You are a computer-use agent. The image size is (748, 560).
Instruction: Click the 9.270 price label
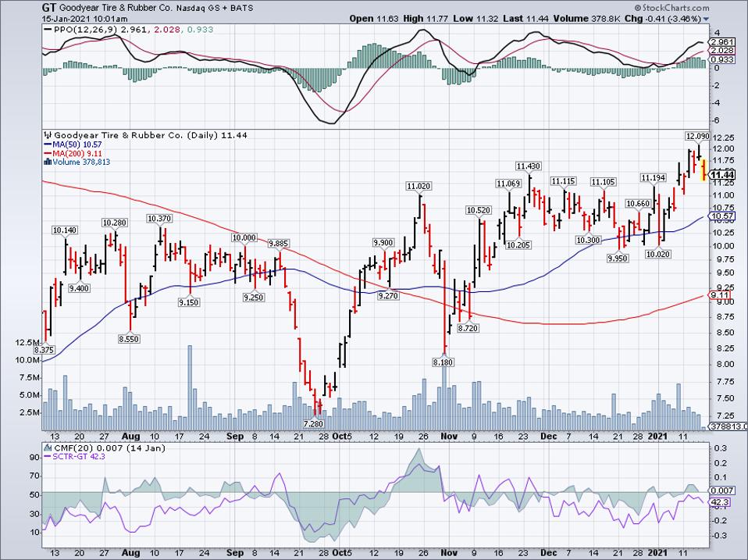pyautogui.click(x=388, y=296)
